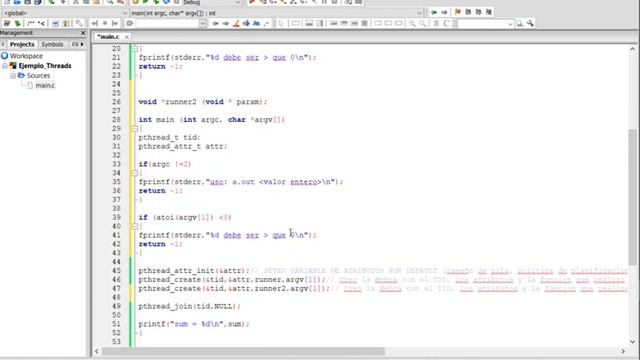This screenshot has height=360, width=640.
Task: Insert a *< line comment via toolbar
Action: point(42,23)
